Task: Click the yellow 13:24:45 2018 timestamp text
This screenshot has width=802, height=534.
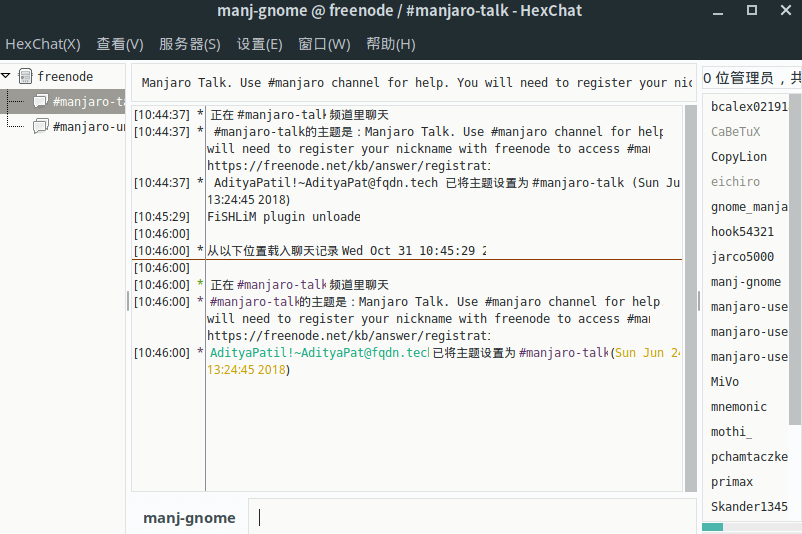Action: pyautogui.click(x=246, y=369)
